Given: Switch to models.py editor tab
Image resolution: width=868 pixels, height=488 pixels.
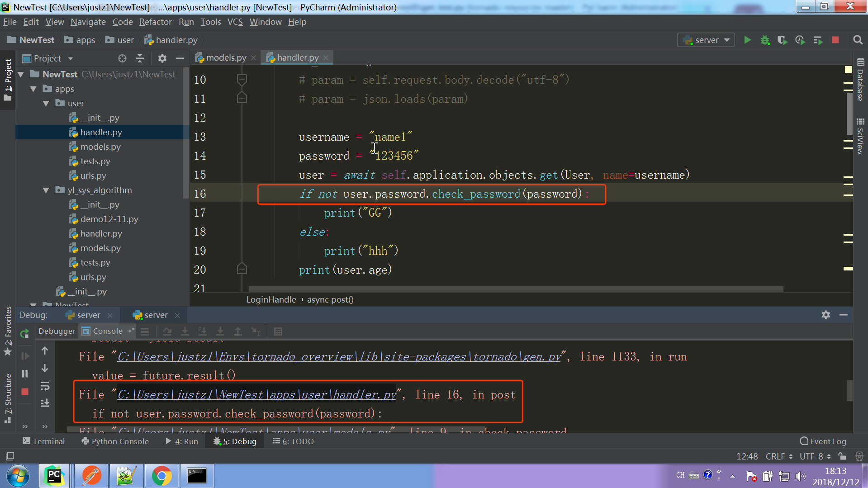Looking at the screenshot, I should coord(226,58).
